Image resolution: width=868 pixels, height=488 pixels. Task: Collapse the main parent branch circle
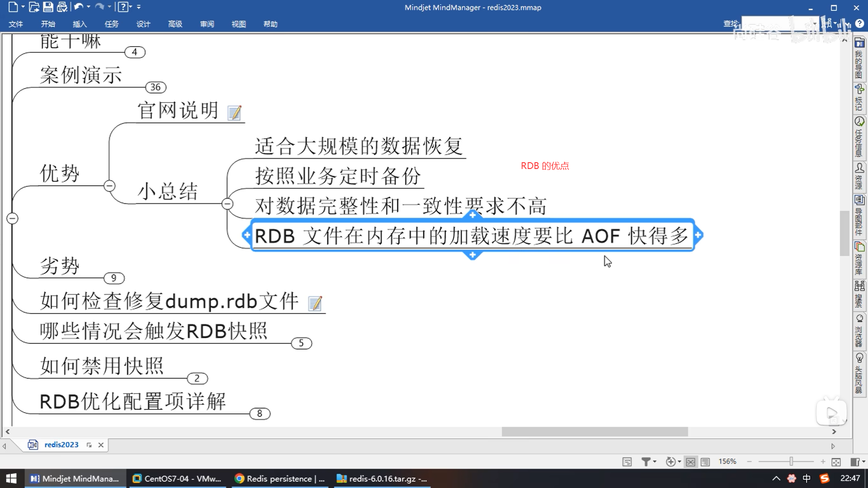[13, 219]
